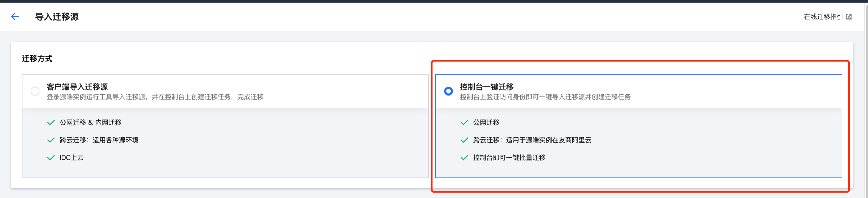Click the 跨云迁移：适用各种源环境 feature text
The height and width of the screenshot is (198, 868).
[99, 140]
